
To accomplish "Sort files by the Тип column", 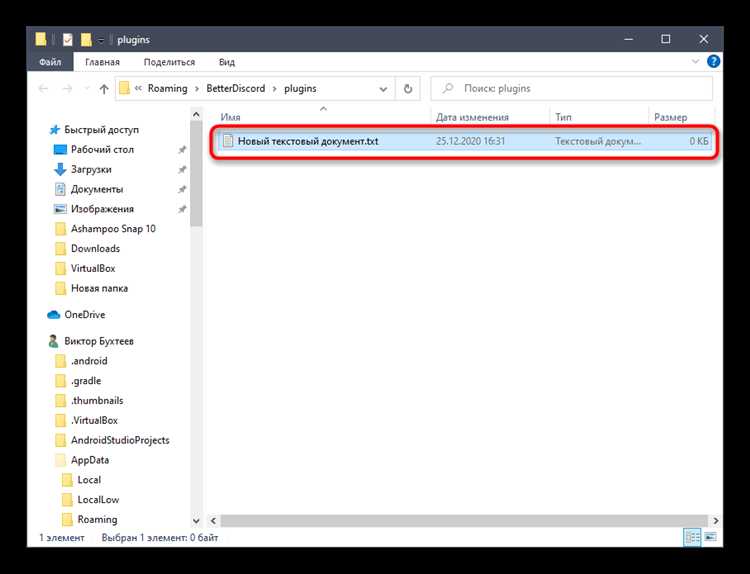I will click(563, 117).
